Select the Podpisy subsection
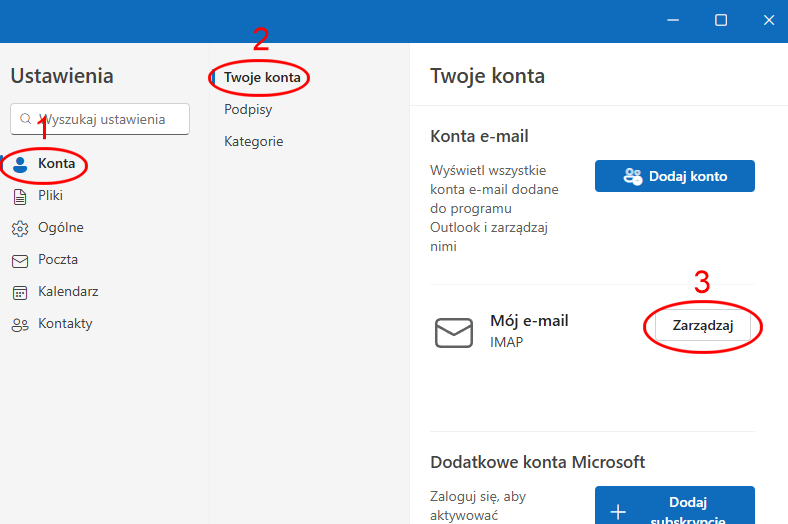The image size is (788, 524). (x=248, y=110)
